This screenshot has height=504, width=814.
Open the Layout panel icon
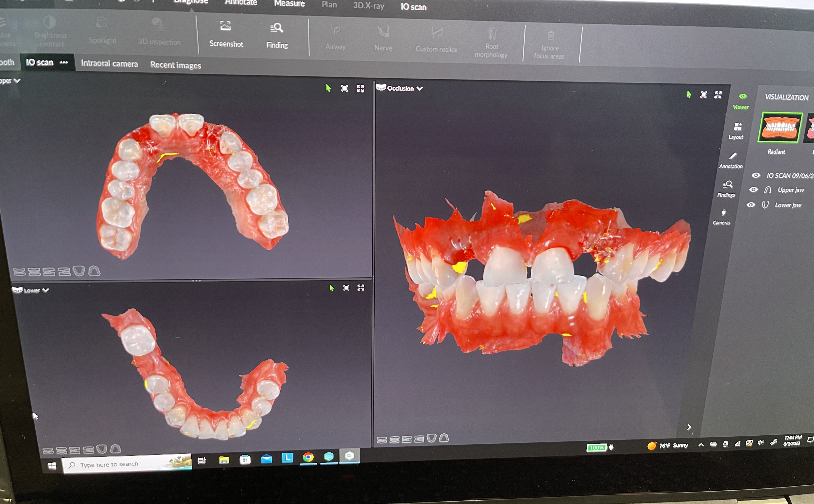click(738, 127)
